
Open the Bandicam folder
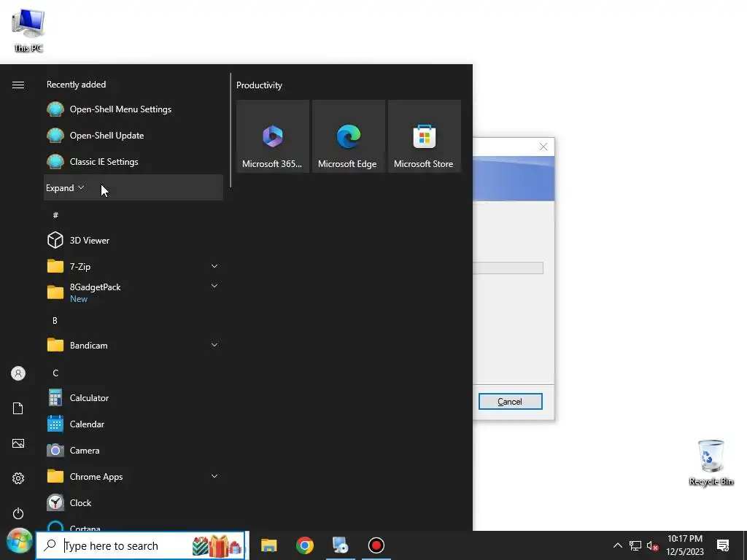click(x=133, y=345)
